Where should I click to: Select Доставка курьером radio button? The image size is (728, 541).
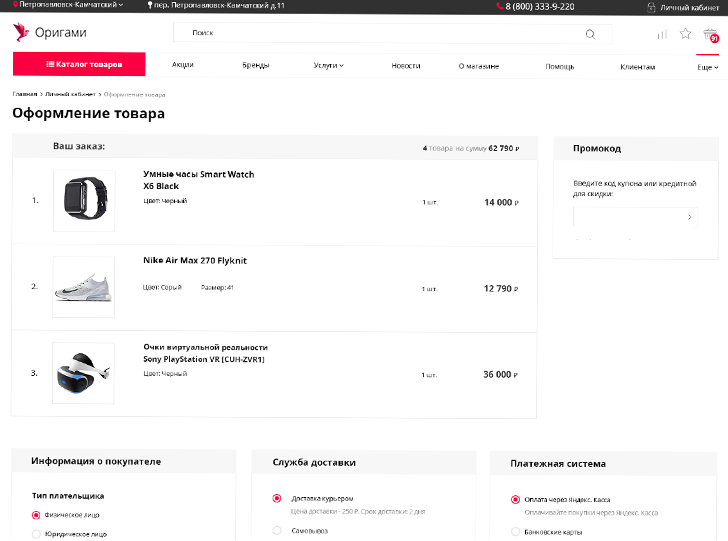point(277,498)
